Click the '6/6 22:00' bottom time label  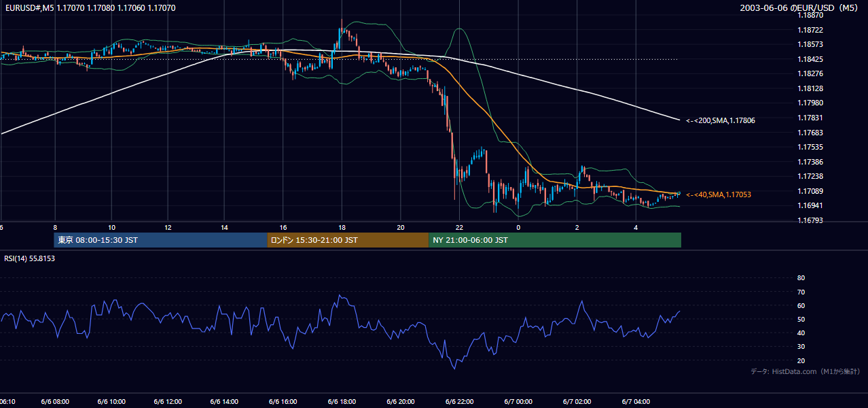(x=460, y=402)
